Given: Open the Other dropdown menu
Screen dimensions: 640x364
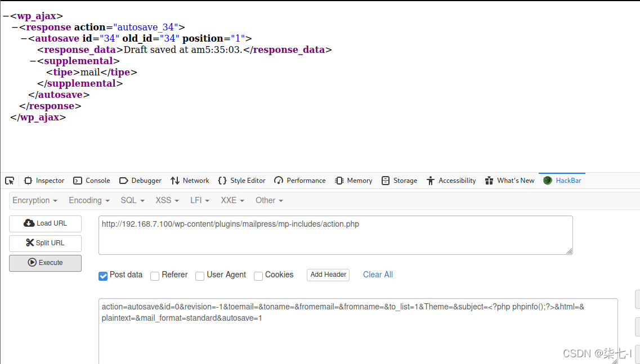Looking at the screenshot, I should coord(269,200).
